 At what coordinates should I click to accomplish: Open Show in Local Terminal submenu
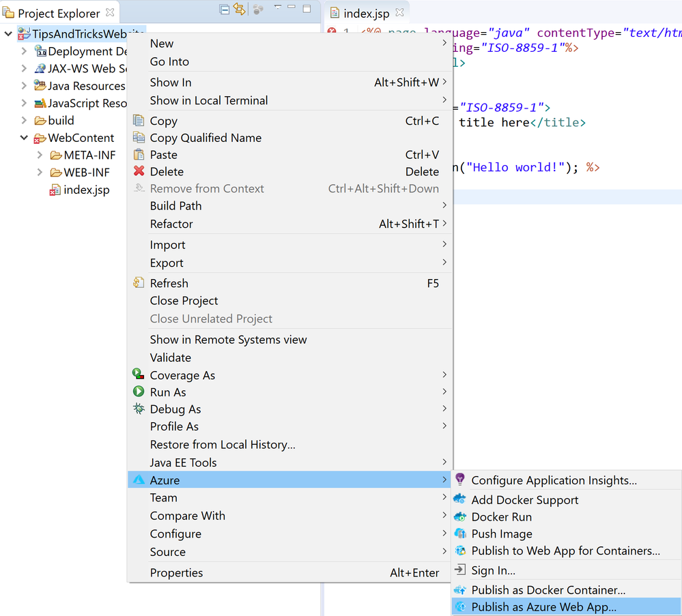coord(289,100)
